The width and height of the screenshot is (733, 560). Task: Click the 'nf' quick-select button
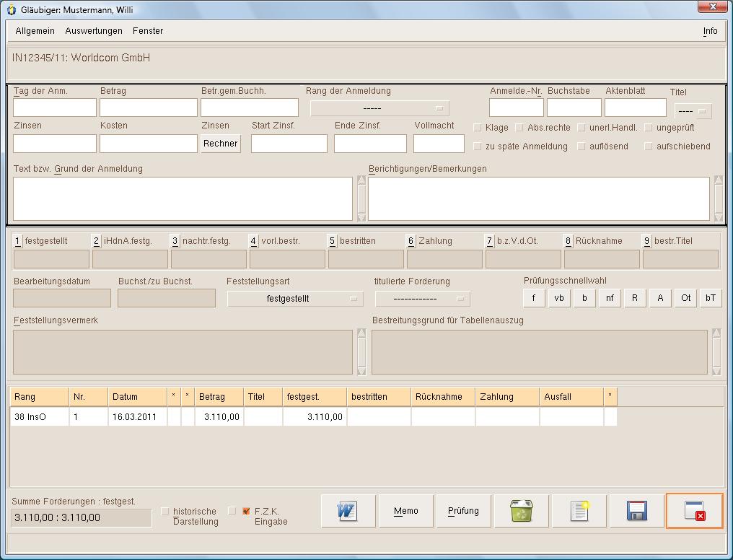pos(610,298)
